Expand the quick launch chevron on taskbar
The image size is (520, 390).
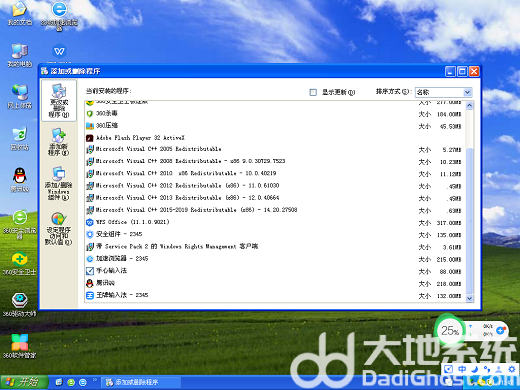point(95,379)
